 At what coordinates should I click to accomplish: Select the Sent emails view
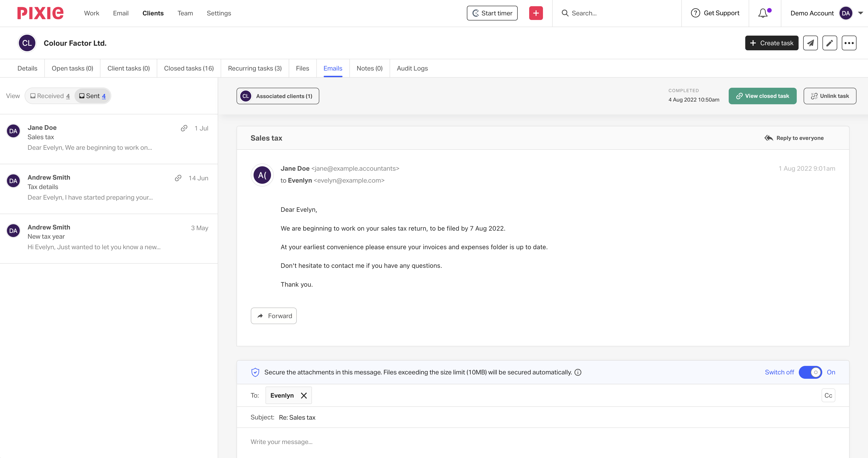point(93,96)
